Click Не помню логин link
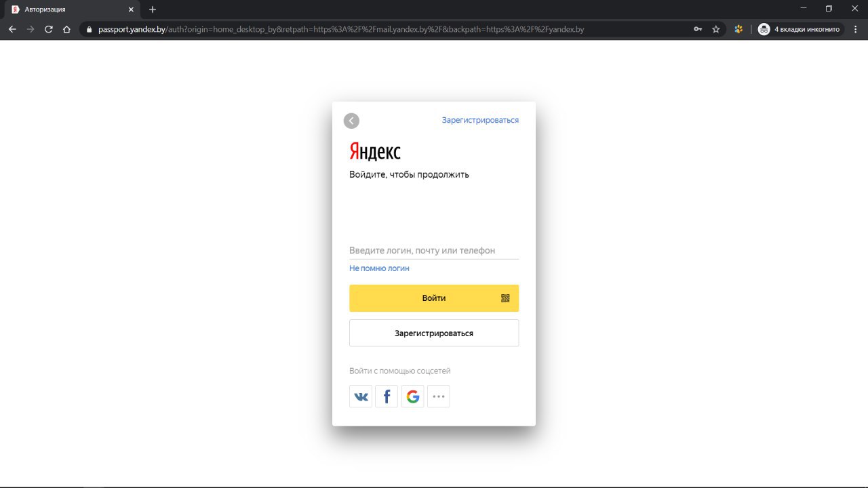868x488 pixels. [379, 268]
